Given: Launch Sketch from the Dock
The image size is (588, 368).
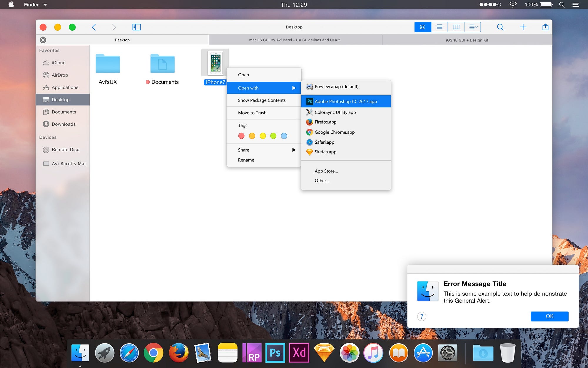Looking at the screenshot, I should pyautogui.click(x=324, y=352).
